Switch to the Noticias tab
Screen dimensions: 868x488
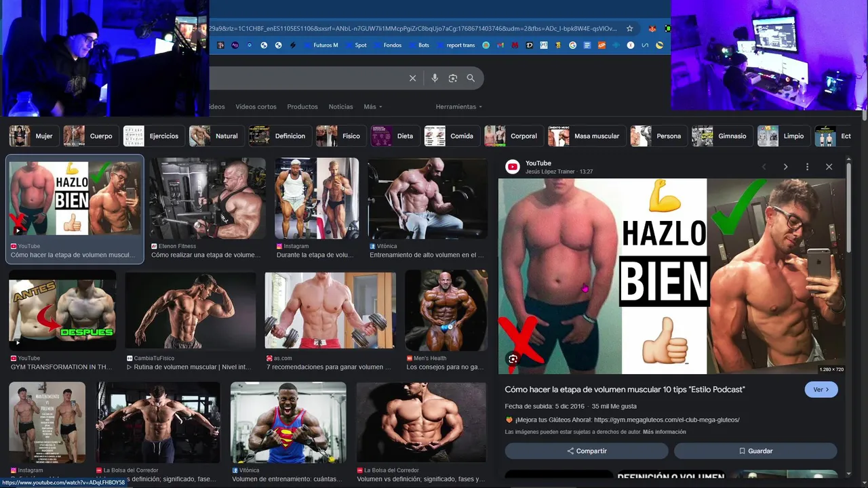click(340, 106)
